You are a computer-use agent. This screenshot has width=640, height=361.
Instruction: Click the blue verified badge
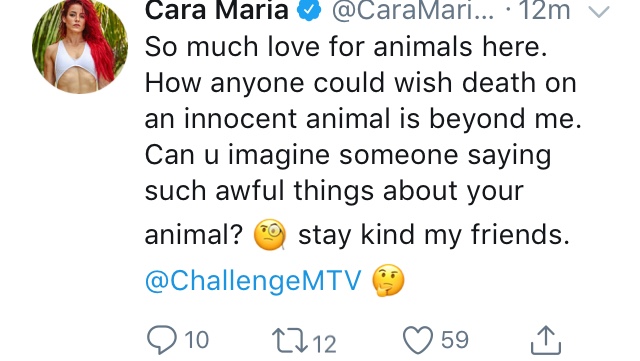point(309,10)
